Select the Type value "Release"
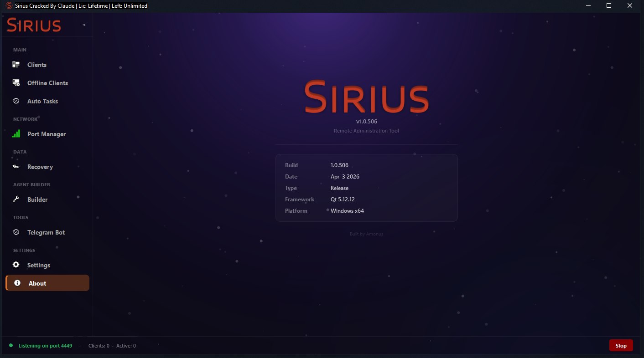 coord(339,188)
